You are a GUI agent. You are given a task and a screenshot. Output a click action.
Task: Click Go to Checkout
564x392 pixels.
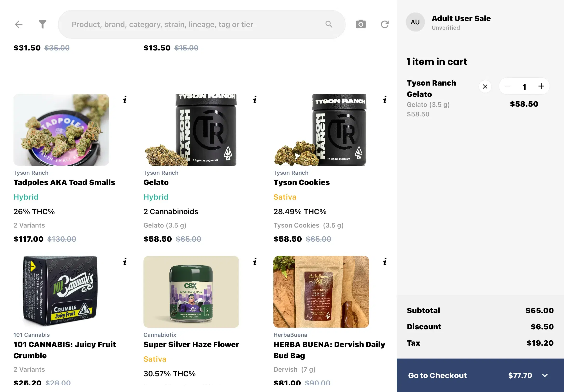pos(437,376)
